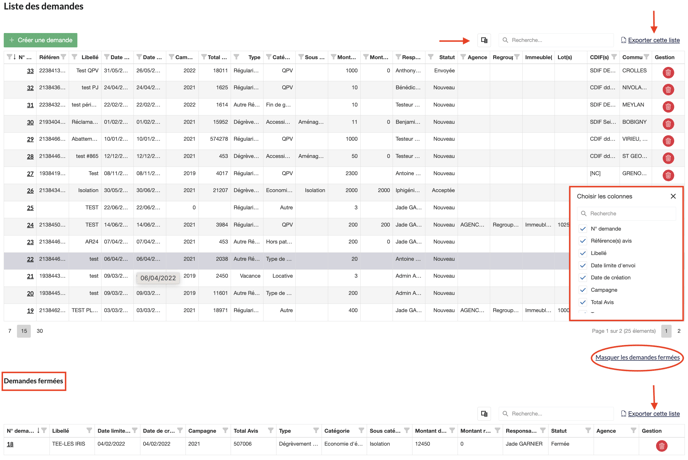Click Masquer les demandes fermées link
Viewport: 688px width, 460px height.
[637, 357]
